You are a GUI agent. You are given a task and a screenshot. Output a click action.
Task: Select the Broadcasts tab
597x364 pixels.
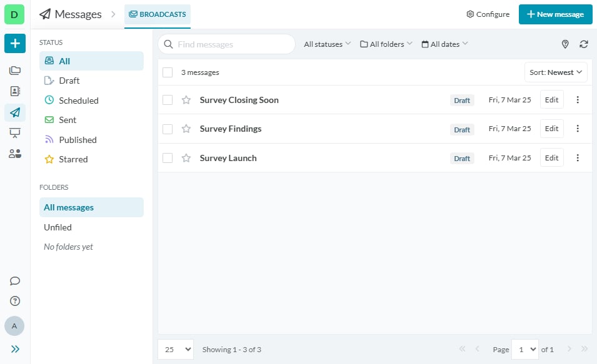158,14
